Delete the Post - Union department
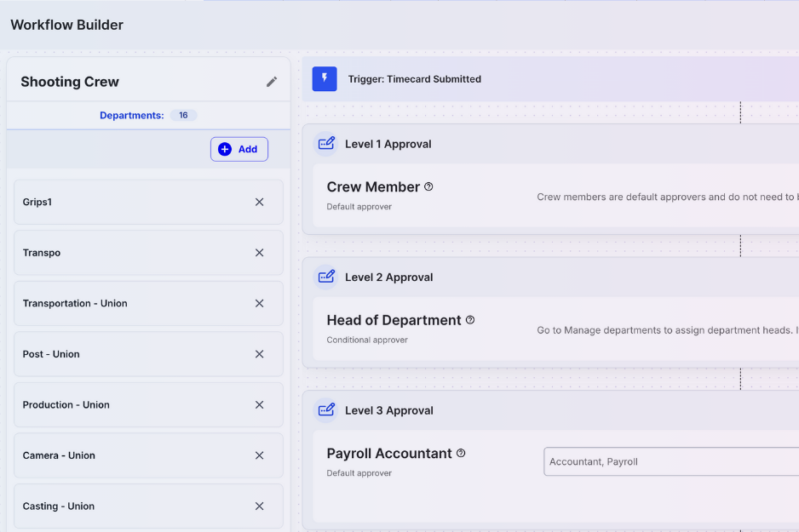Viewport: 799px width, 532px height. pos(260,354)
